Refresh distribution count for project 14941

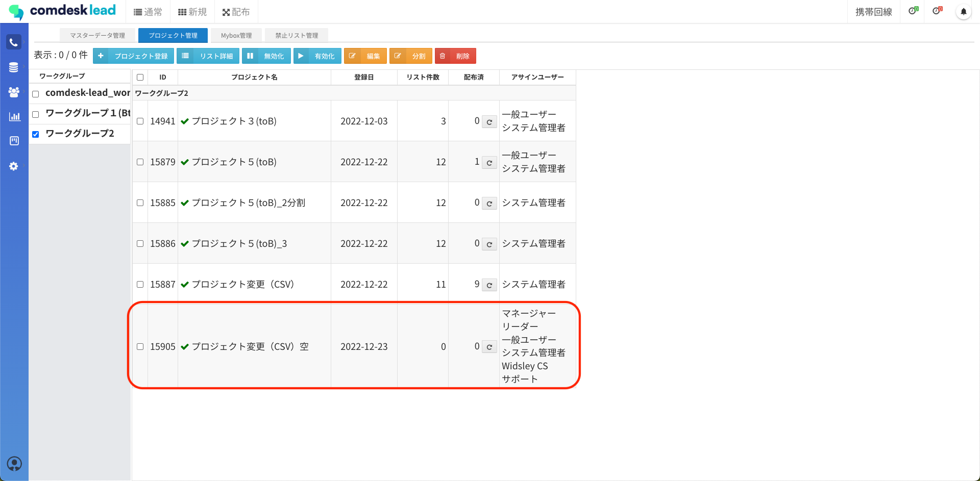489,122
